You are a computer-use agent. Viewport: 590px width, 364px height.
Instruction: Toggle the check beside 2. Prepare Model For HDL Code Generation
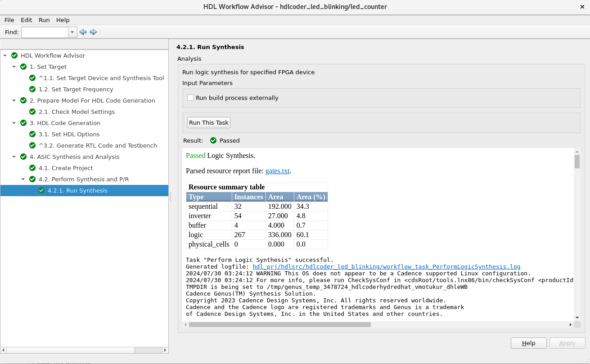(23, 100)
